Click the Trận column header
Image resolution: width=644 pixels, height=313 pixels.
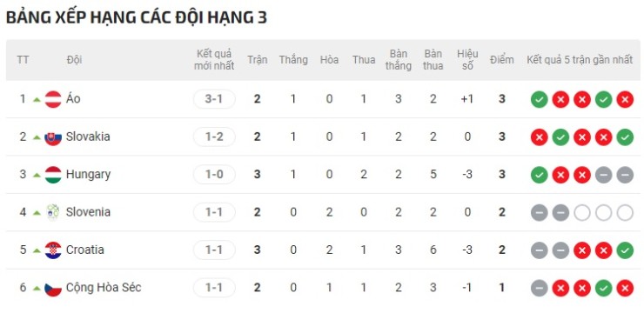(x=257, y=60)
